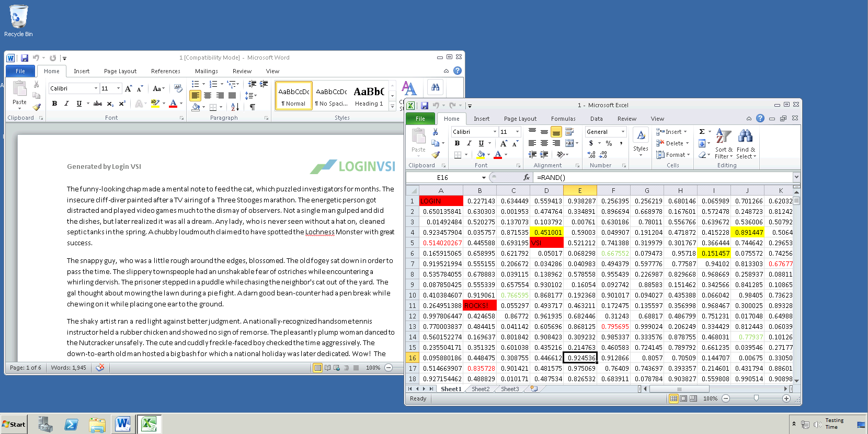Open the Excel number format General dropdown
The image size is (868, 434).
[x=623, y=132]
